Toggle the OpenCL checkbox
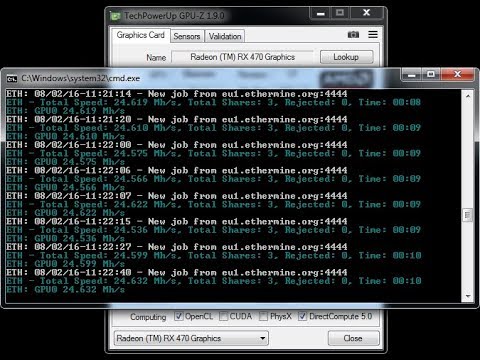480x360 pixels. tap(179, 316)
